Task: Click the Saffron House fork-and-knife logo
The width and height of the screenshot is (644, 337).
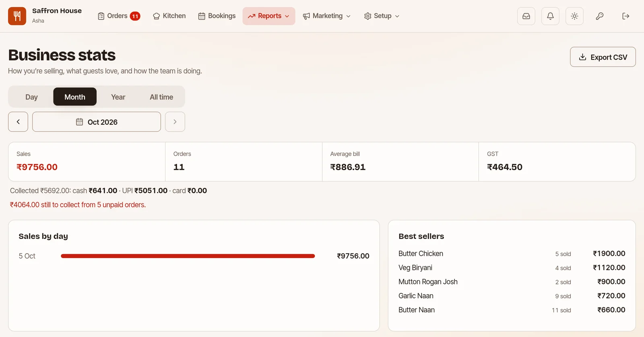Action: coord(17,16)
